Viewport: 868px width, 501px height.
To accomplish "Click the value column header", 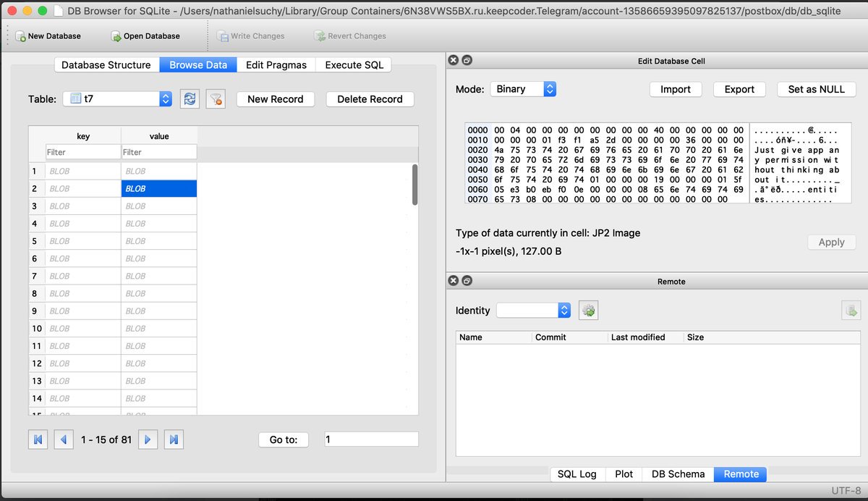I will pyautogui.click(x=159, y=136).
